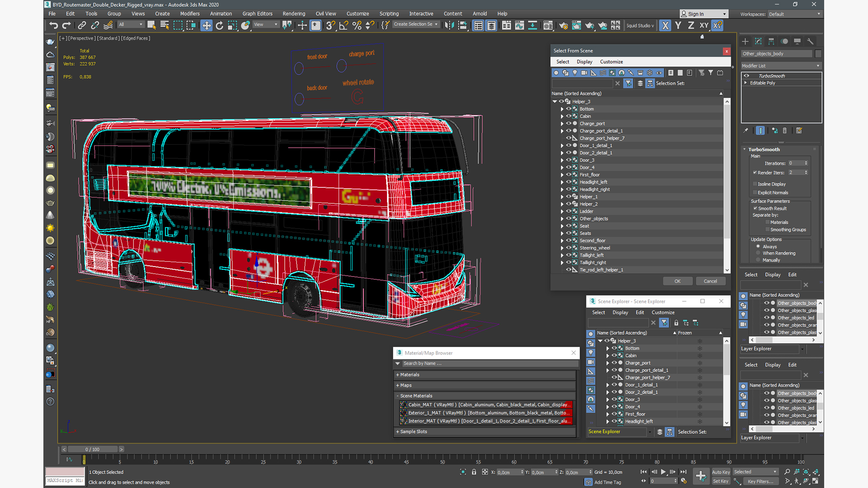This screenshot has height=488, width=868.
Task: Open Key Filters button
Action: [x=760, y=481]
